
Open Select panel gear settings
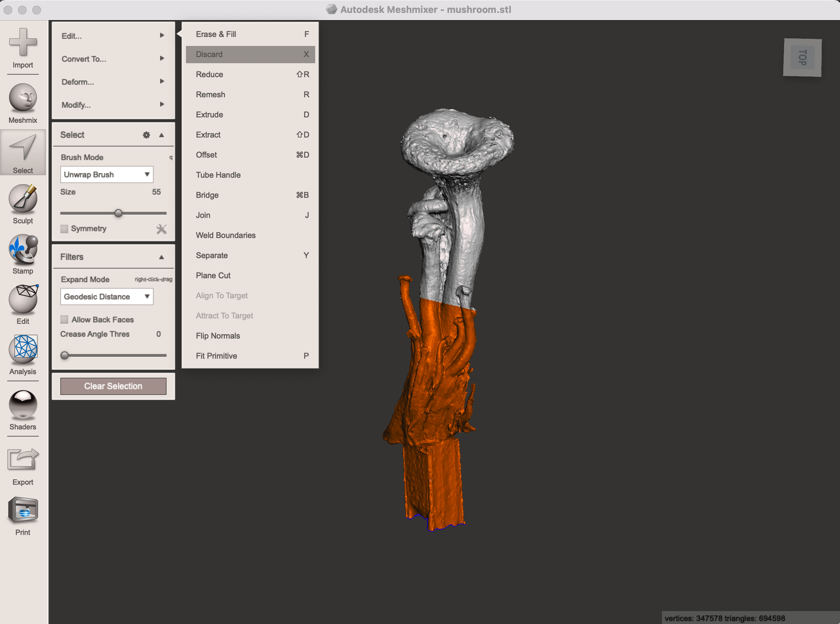pyautogui.click(x=146, y=135)
